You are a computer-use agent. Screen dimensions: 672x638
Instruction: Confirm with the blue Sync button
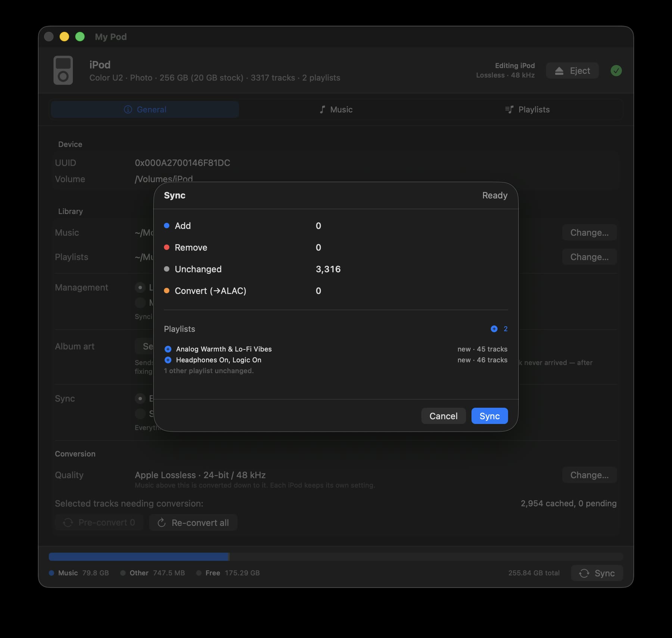coord(489,416)
